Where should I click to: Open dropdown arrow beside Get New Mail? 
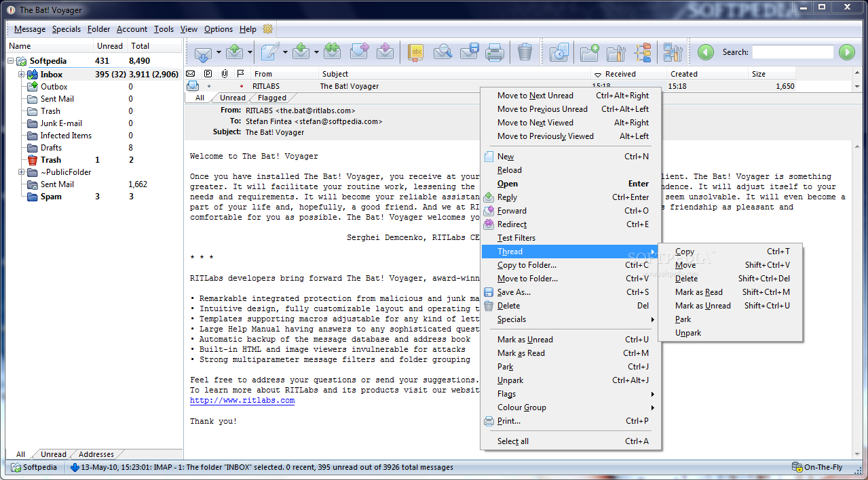[x=219, y=52]
